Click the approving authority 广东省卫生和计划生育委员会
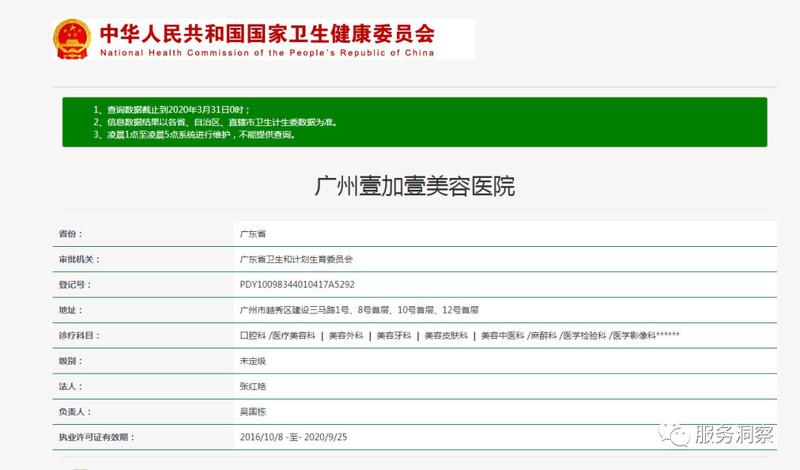This screenshot has height=470, width=800. click(297, 259)
